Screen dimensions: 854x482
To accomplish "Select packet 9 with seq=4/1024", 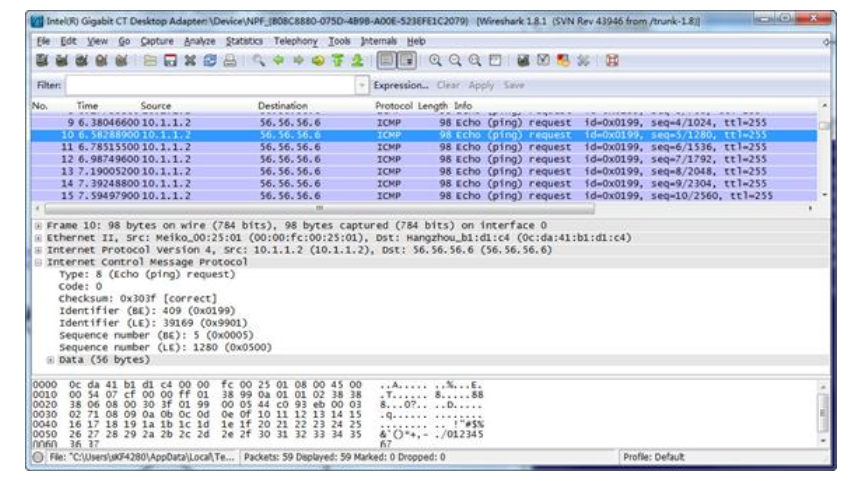I will [424, 123].
